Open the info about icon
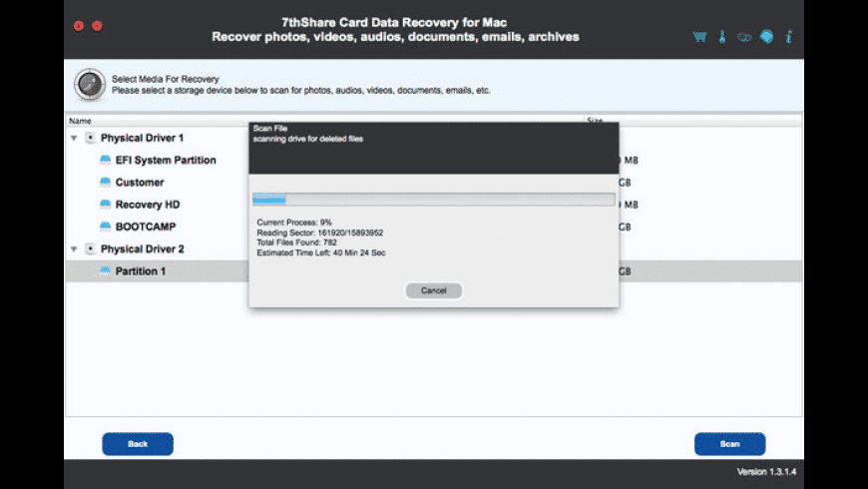Viewport: 868px width, 489px height. pos(789,37)
